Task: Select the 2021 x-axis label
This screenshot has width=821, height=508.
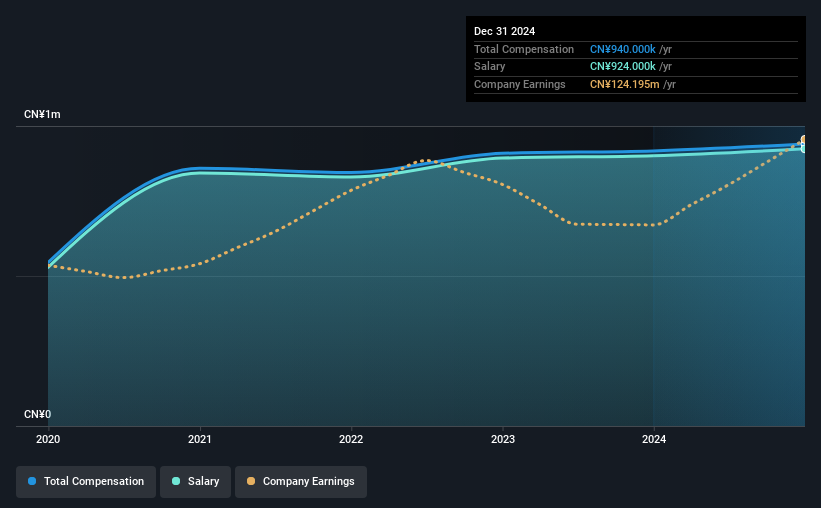Action: pos(199,439)
